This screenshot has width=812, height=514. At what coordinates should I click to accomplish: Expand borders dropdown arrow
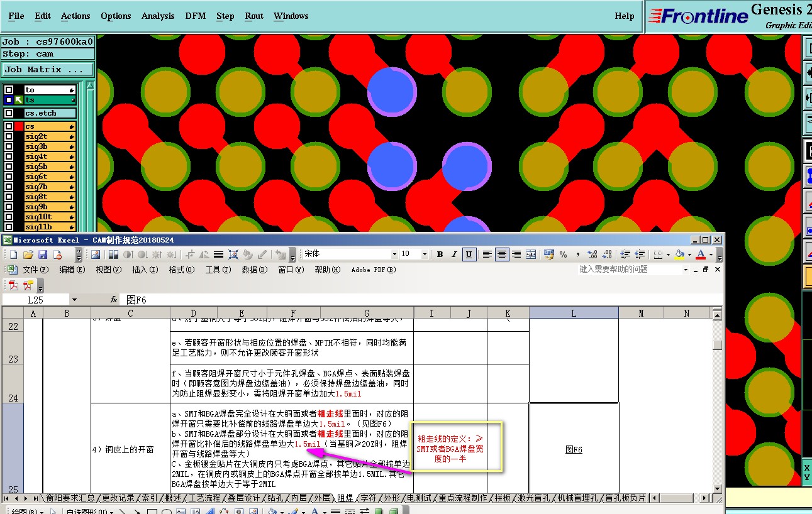667,254
